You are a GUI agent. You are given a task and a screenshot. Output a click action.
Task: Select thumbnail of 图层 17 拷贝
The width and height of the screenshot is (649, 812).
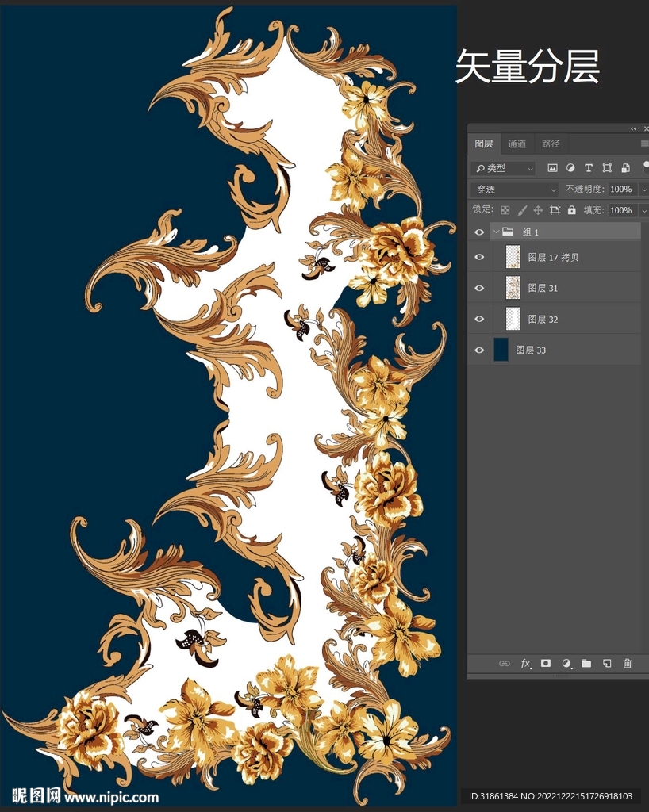coord(513,257)
